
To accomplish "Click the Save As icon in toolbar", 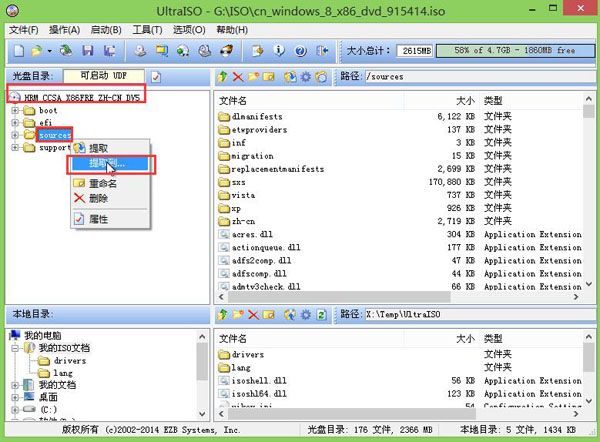I will click(110, 51).
